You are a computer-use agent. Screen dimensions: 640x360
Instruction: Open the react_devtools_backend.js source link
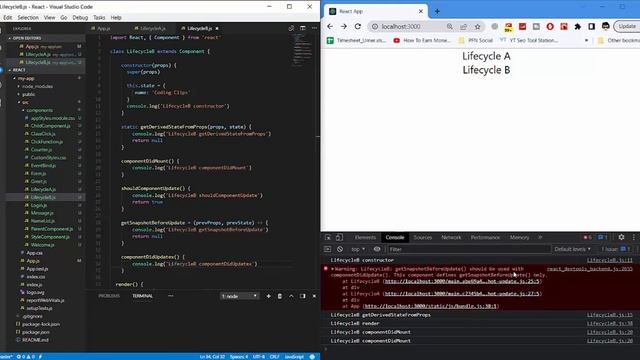point(589,269)
